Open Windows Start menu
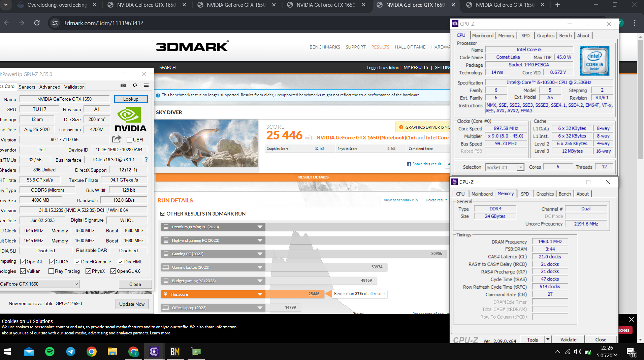This screenshot has height=360, width=644. click(7, 352)
